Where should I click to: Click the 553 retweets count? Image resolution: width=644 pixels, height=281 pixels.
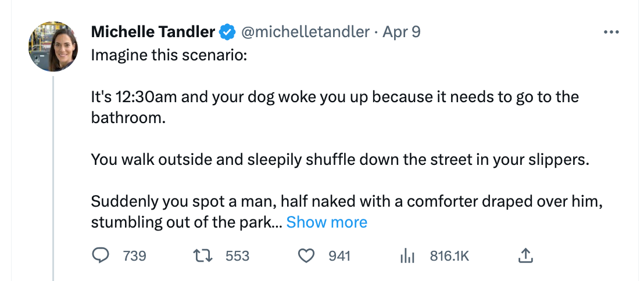(237, 255)
